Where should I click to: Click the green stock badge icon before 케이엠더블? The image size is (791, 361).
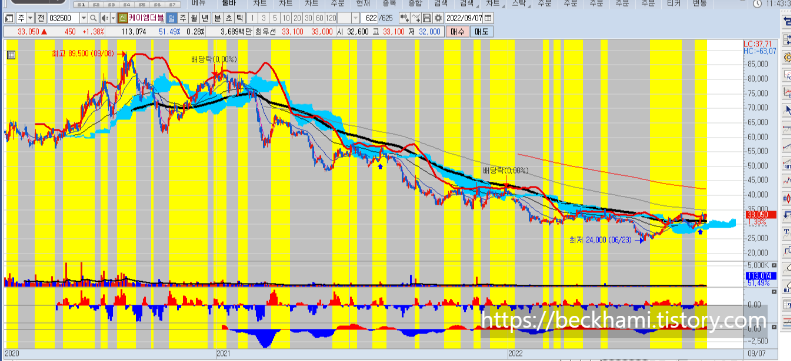[x=123, y=18]
